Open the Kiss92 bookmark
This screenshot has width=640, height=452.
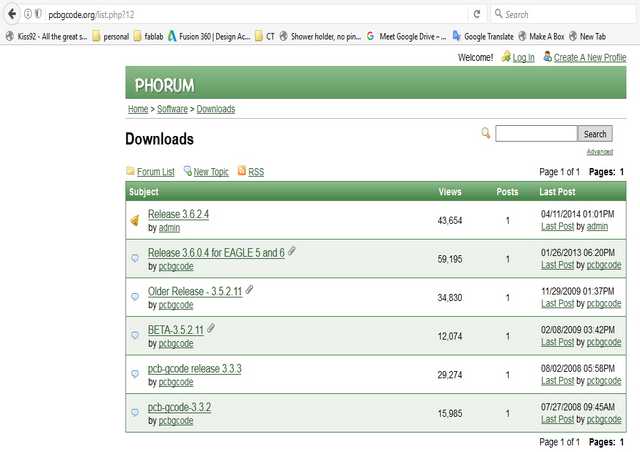click(x=47, y=37)
